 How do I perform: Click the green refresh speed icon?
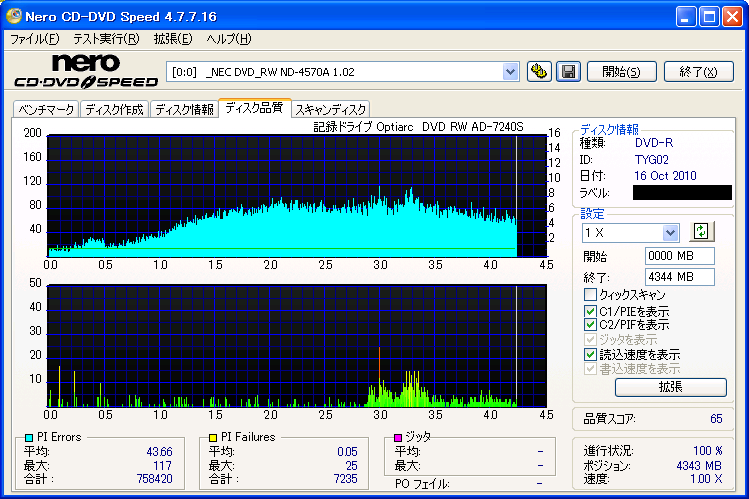(x=701, y=232)
